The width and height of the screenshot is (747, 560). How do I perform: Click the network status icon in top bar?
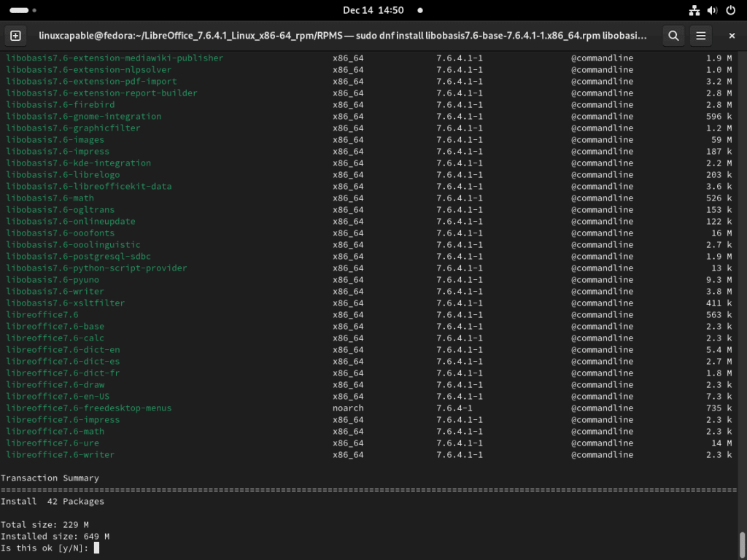coord(693,10)
